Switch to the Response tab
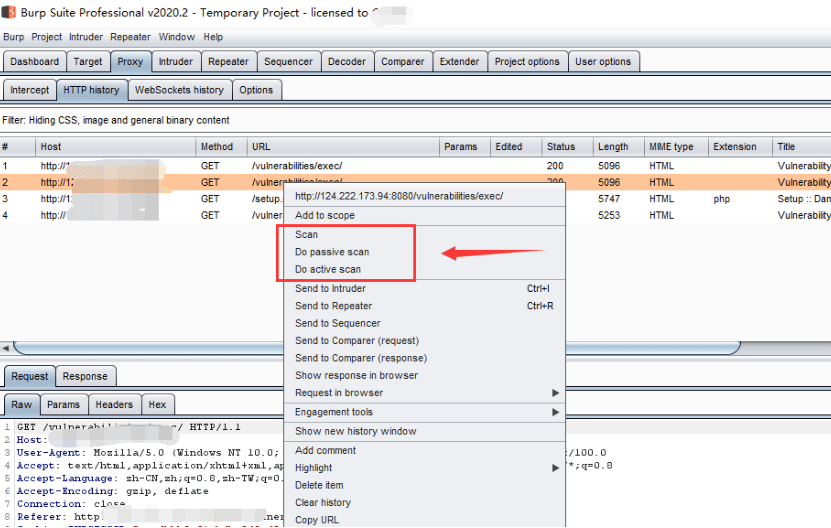Screen dimensions: 831x528 click(x=85, y=376)
